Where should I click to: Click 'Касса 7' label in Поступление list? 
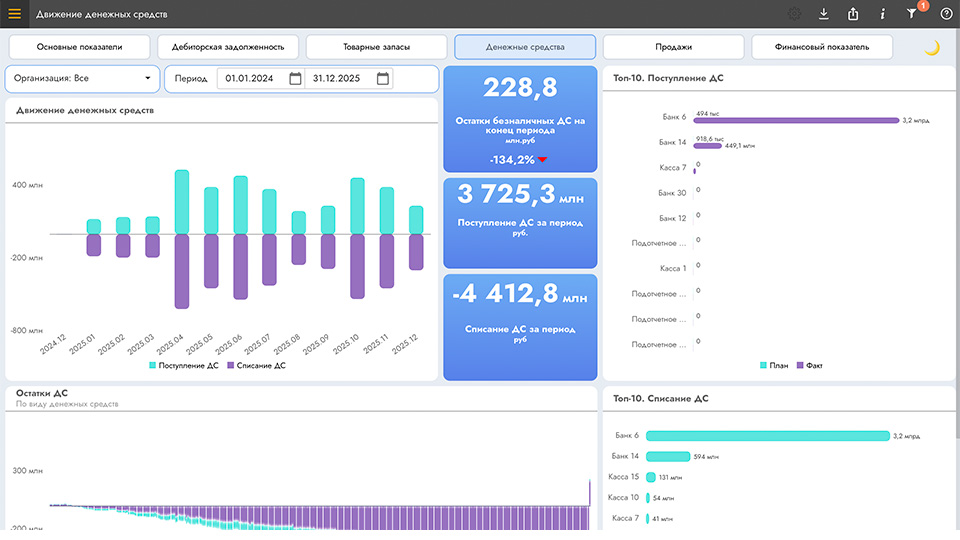tap(672, 168)
